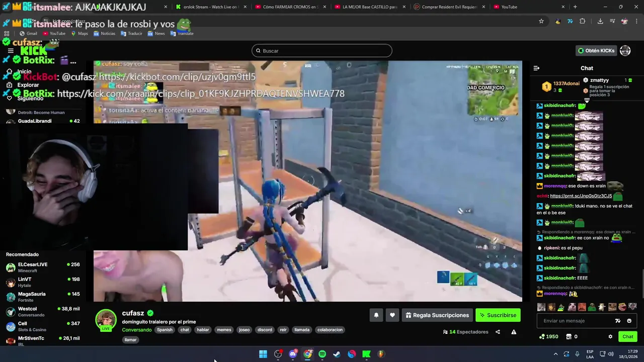644x362 pixels.
Task: Open Westcol recommended channel
Action: pyautogui.click(x=43, y=312)
